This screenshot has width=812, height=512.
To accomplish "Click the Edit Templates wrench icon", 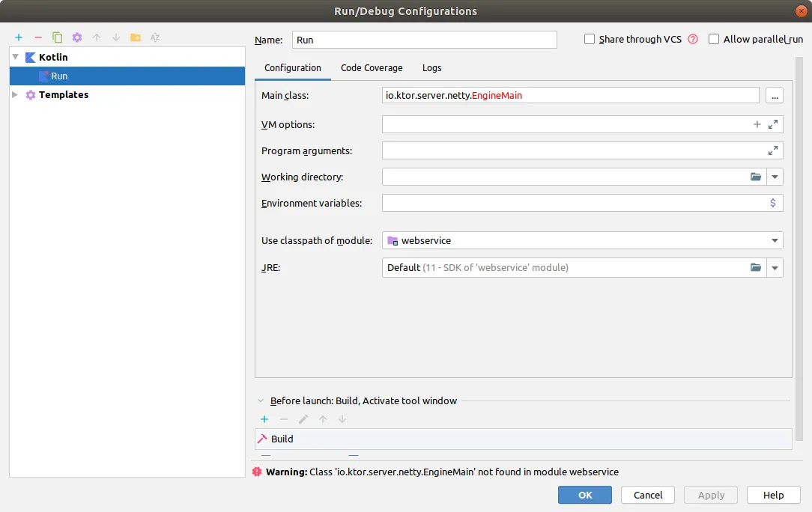I will (77, 37).
